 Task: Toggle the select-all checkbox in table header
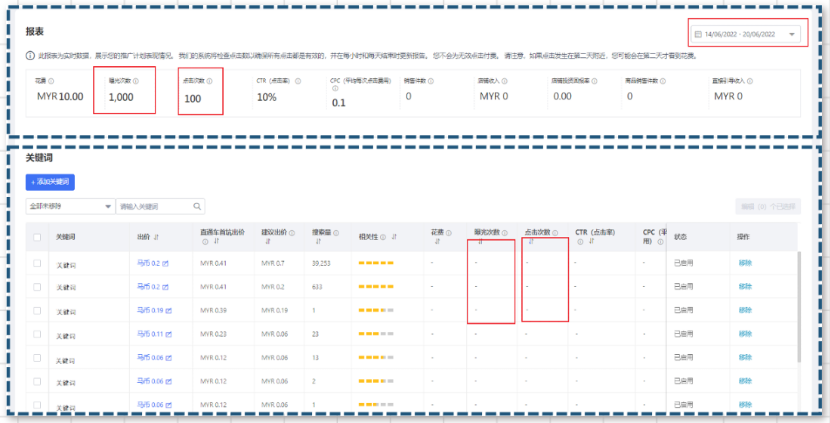pos(37,237)
